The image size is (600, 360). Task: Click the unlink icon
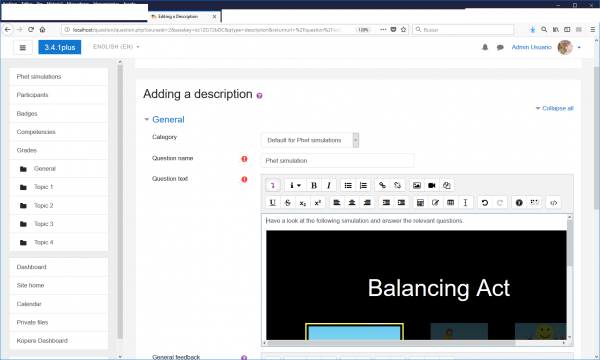click(x=398, y=186)
